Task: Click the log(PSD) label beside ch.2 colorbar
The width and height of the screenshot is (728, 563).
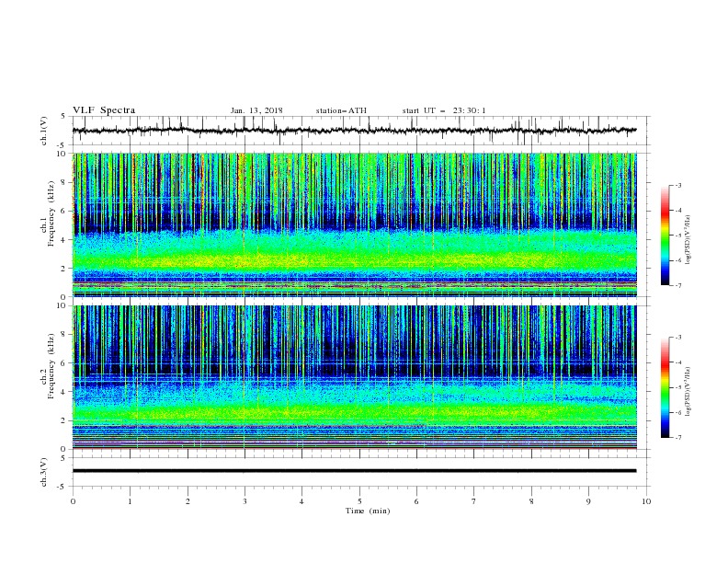Action: (688, 392)
